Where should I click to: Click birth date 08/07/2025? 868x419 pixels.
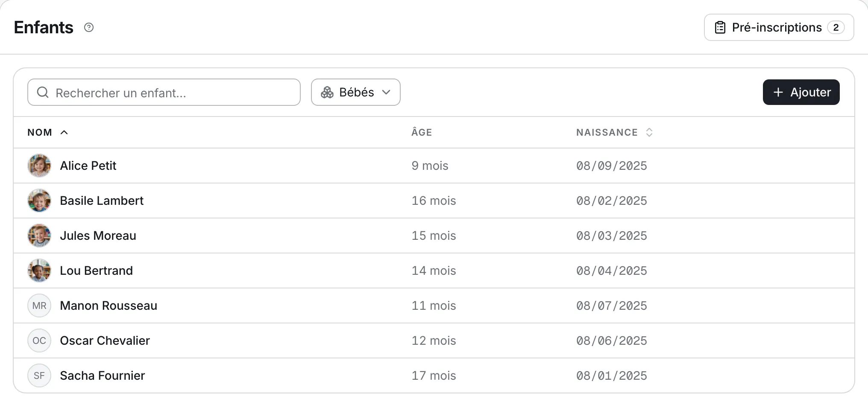coord(612,306)
